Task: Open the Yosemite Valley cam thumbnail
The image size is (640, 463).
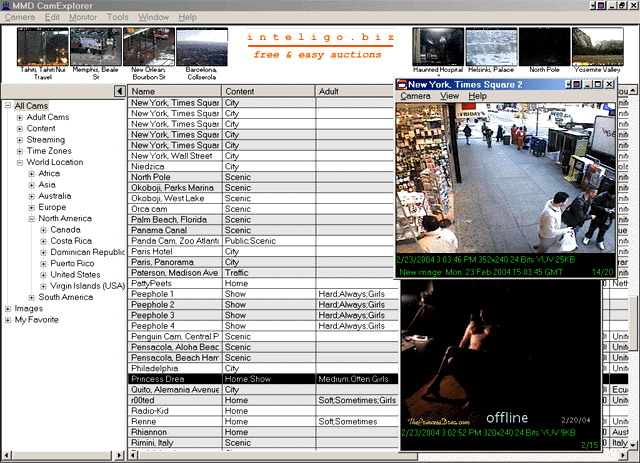Action: 598,47
